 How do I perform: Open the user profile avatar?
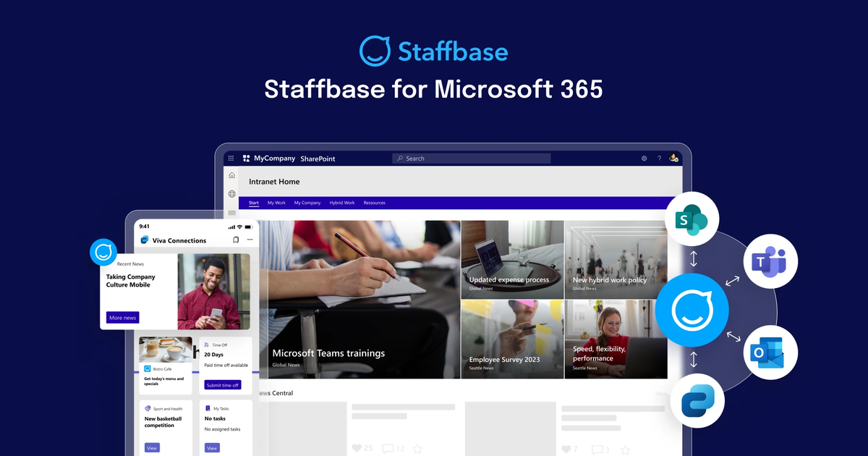(x=673, y=158)
